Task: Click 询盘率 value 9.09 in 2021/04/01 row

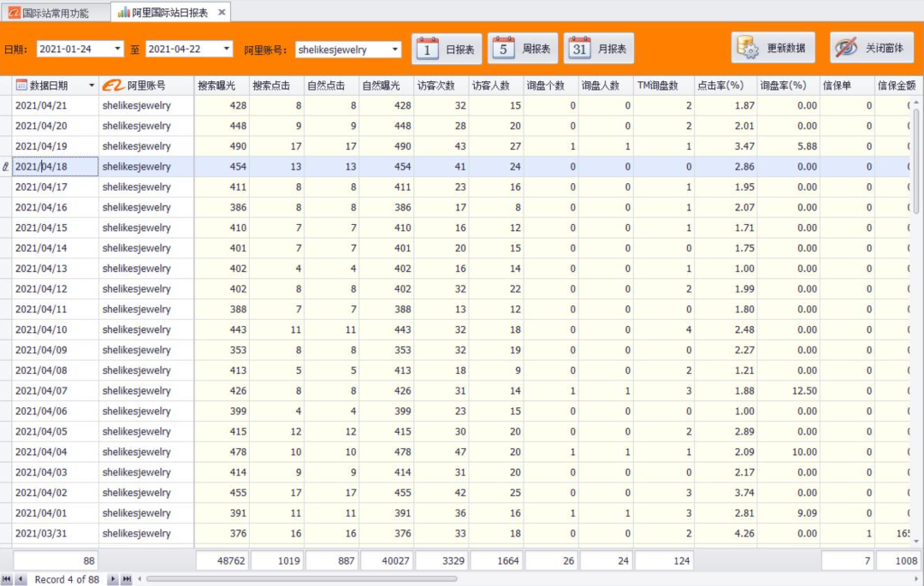Action: point(787,513)
